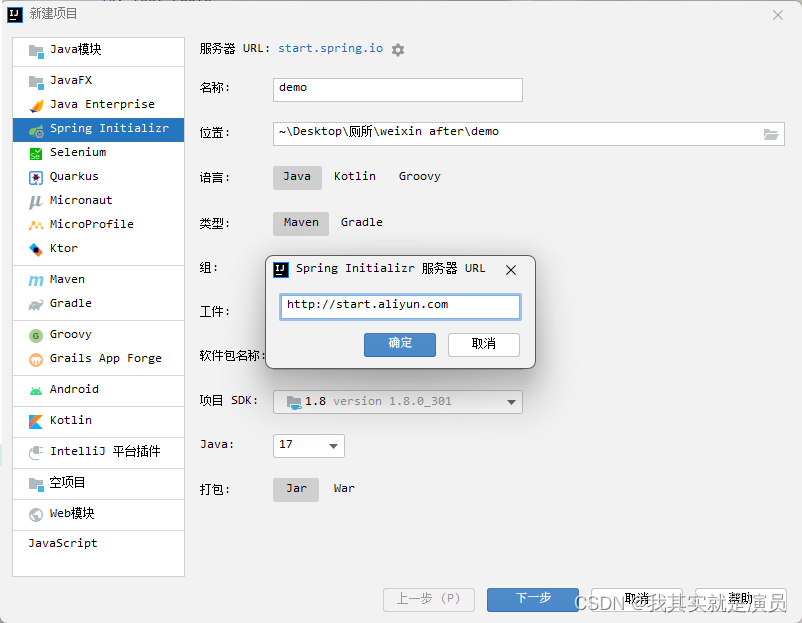
Task: Select Java Enterprise project type
Action: click(x=98, y=105)
